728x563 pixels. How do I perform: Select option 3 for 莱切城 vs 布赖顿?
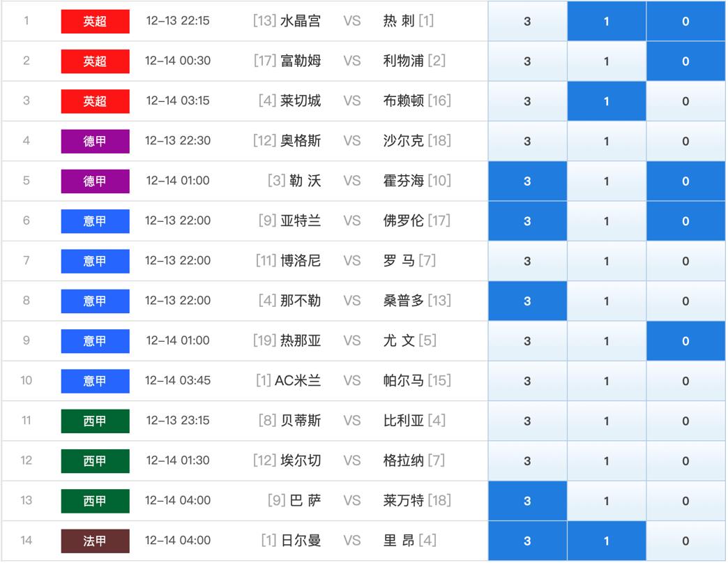click(527, 101)
